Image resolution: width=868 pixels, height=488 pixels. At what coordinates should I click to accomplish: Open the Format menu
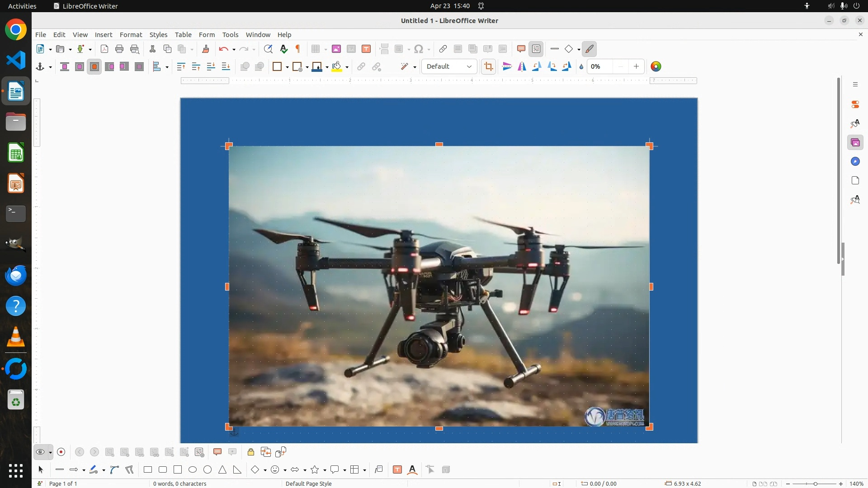coord(131,35)
